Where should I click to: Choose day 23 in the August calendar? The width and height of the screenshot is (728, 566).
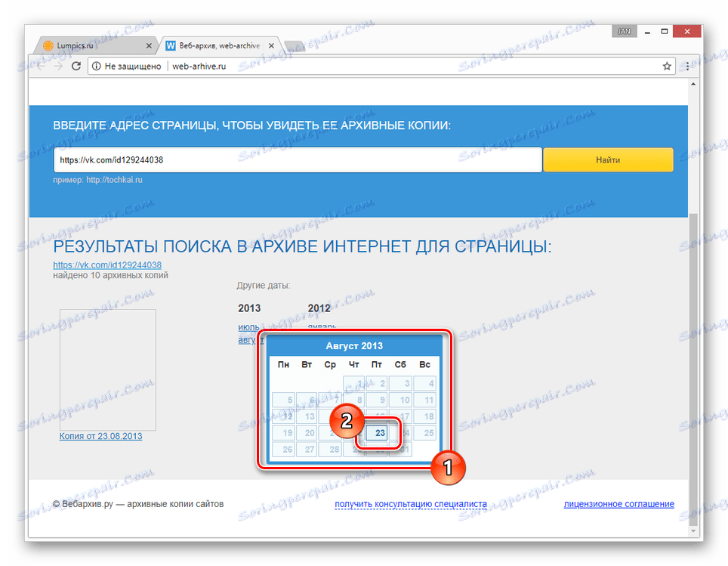[x=377, y=433]
